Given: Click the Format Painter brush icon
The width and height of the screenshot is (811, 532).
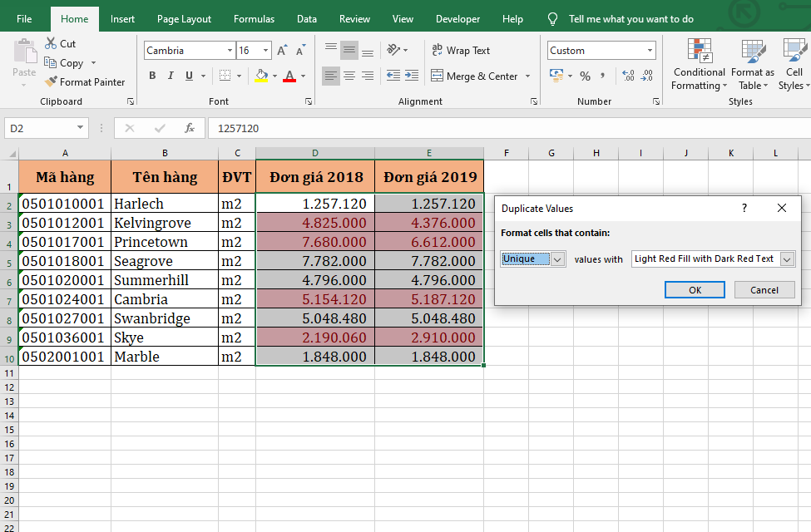Looking at the screenshot, I should pyautogui.click(x=51, y=82).
